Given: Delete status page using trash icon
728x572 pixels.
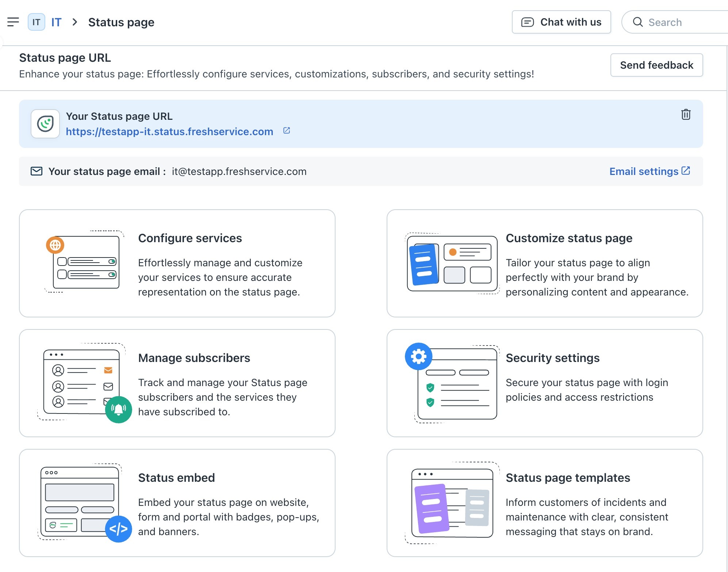Looking at the screenshot, I should click(x=686, y=114).
